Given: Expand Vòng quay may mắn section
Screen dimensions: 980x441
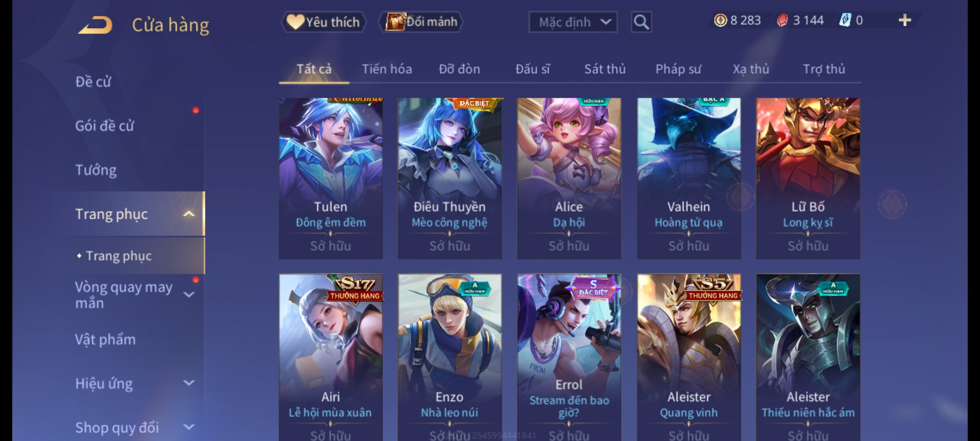Looking at the screenshot, I should coord(189,294).
